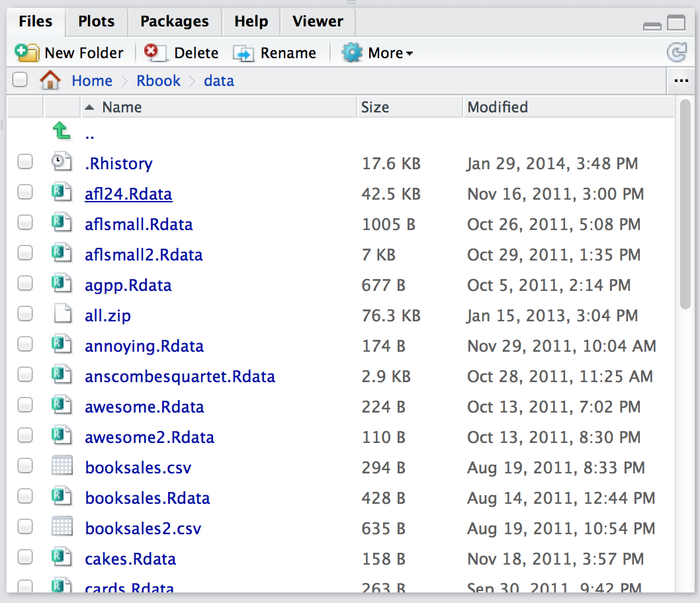Viewport: 700px width, 603px height.
Task: Click the Name column sort triangle
Action: tap(89, 106)
